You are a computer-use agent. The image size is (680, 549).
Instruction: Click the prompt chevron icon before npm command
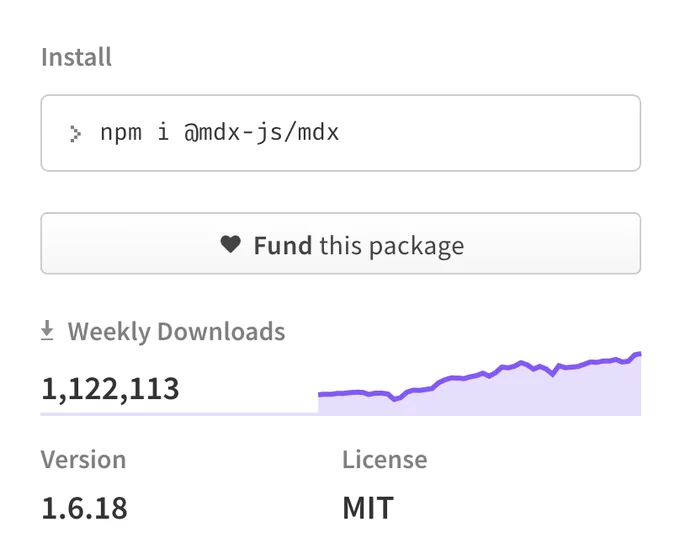coord(75,134)
